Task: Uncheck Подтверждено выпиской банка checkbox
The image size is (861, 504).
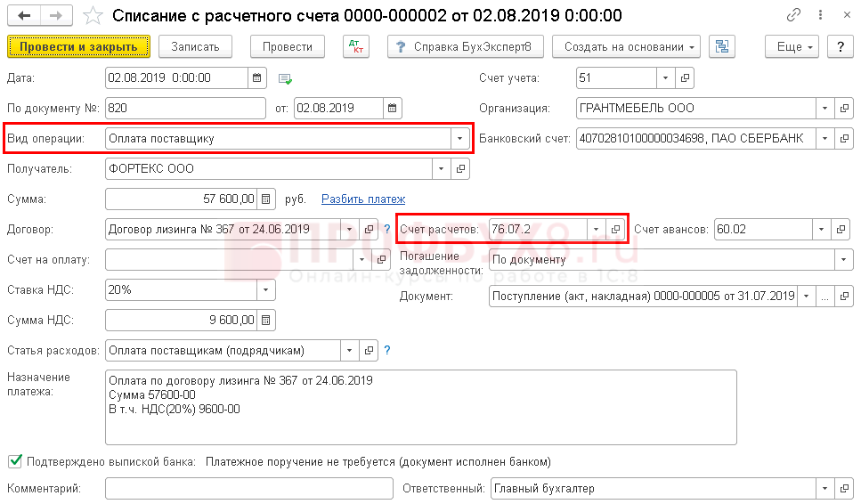Action: pyautogui.click(x=15, y=461)
